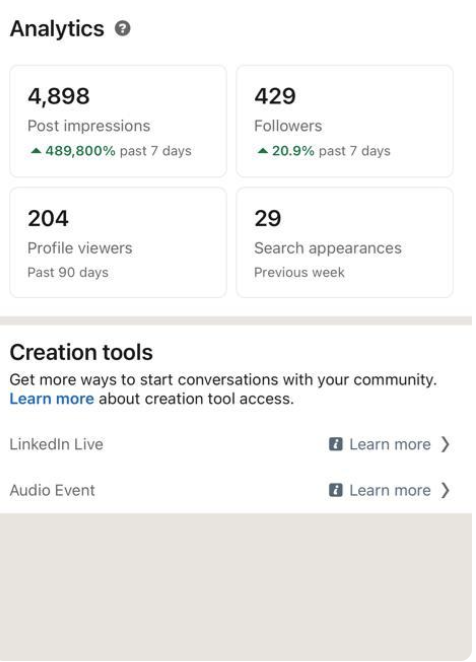Click the 429 followers count
Viewport: 476px width, 662px height.
point(275,96)
